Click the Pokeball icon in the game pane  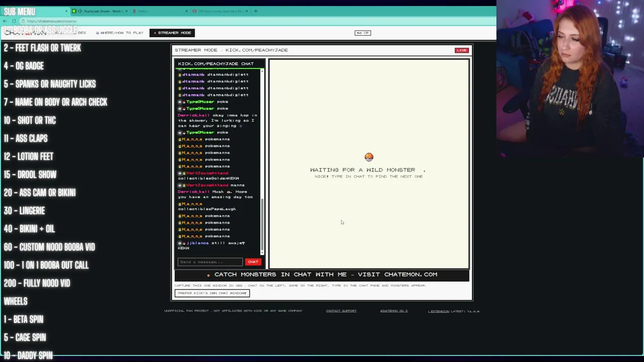369,157
